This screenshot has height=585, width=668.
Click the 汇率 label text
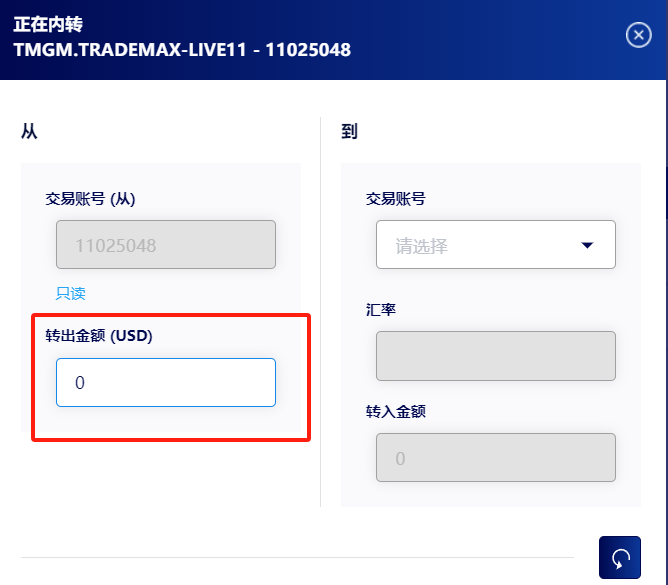(381, 309)
